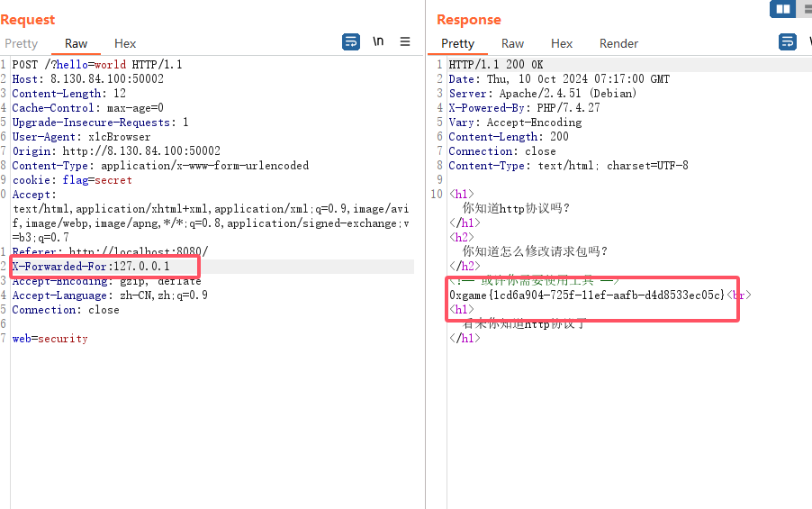Click the HTTP/1.1 200 OK status line
The image size is (812, 509).
[496, 65]
